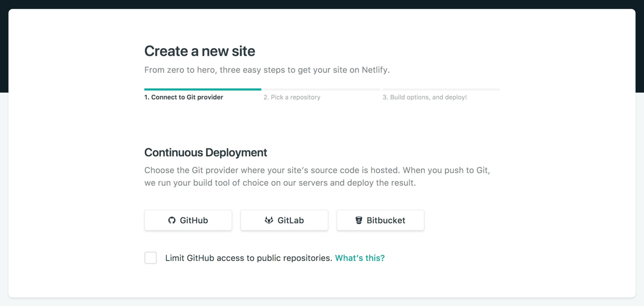The width and height of the screenshot is (644, 306).
Task: Choose the GitLab provider button label
Action: pyautogui.click(x=291, y=220)
